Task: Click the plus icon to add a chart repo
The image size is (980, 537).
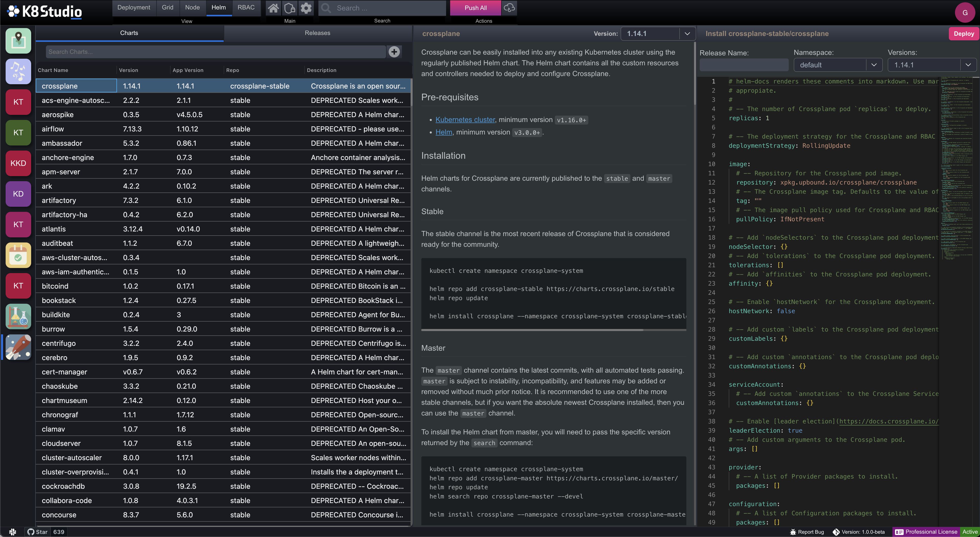Action: click(x=394, y=52)
